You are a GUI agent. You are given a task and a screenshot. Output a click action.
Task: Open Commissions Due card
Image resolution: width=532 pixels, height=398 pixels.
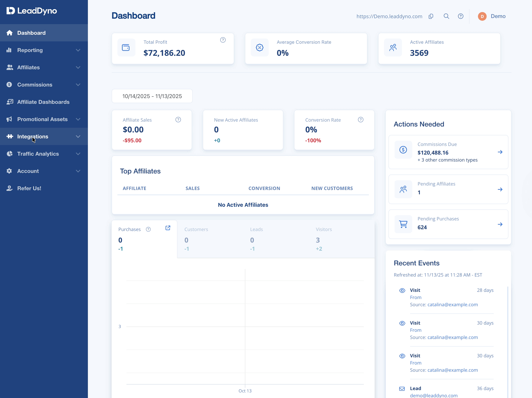(x=448, y=152)
